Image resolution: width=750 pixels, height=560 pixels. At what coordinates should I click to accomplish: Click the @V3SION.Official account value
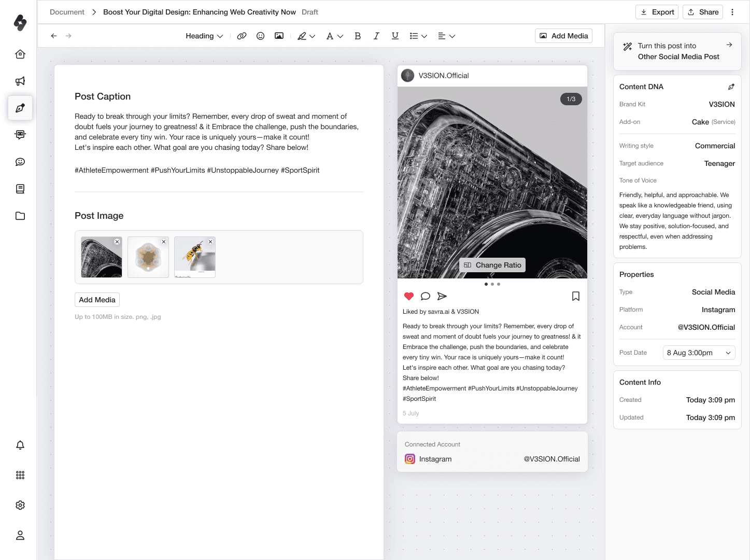(706, 327)
